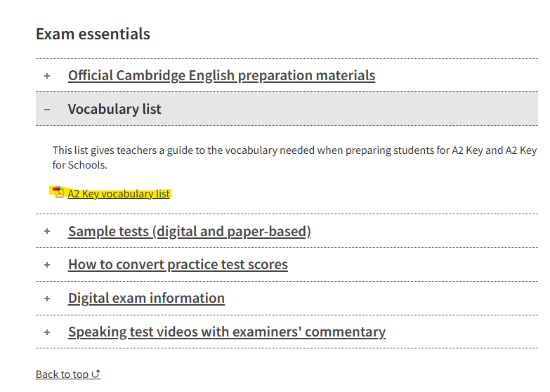Click the plus icon beside Speaking test videos
The width and height of the screenshot is (550, 392).
coord(47,332)
